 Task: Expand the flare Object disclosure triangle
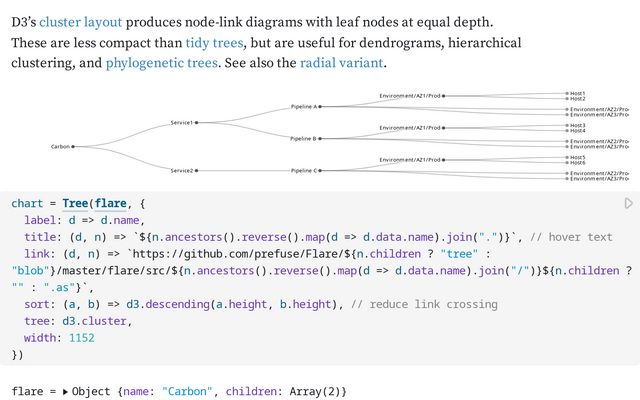(x=65, y=392)
